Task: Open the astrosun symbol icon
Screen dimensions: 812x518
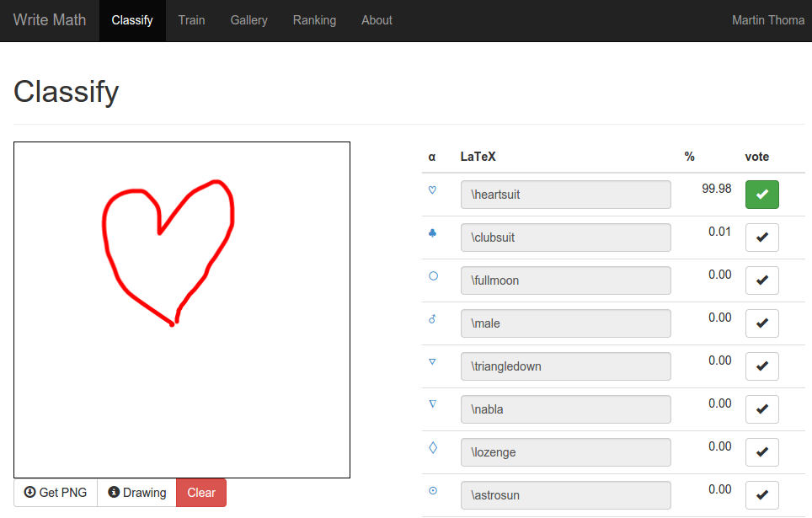Action: pyautogui.click(x=433, y=490)
